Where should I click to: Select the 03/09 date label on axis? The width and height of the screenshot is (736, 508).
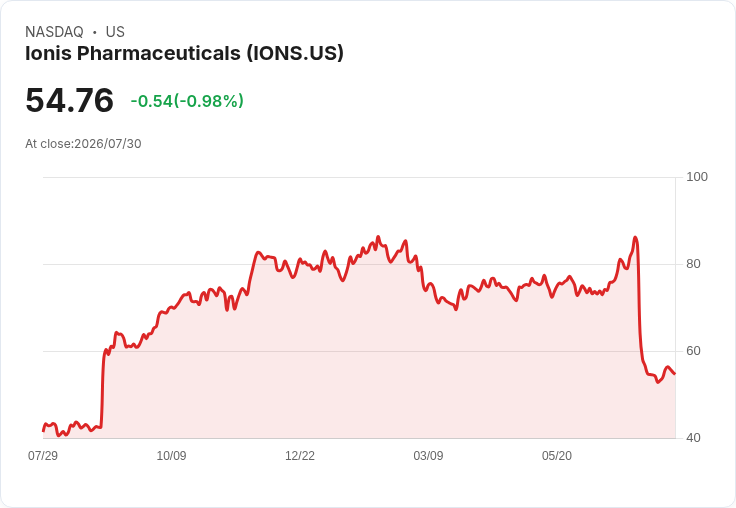[x=428, y=455]
